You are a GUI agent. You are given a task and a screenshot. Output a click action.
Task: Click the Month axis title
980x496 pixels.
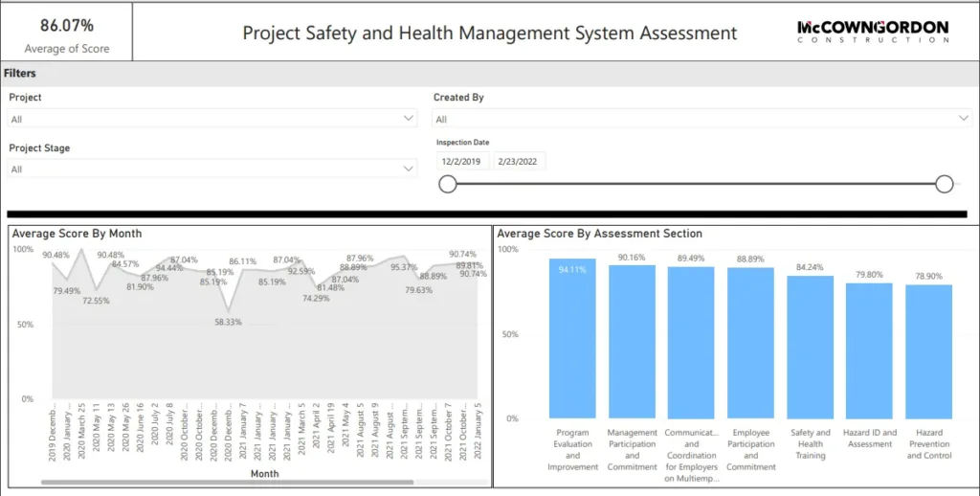pyautogui.click(x=264, y=473)
